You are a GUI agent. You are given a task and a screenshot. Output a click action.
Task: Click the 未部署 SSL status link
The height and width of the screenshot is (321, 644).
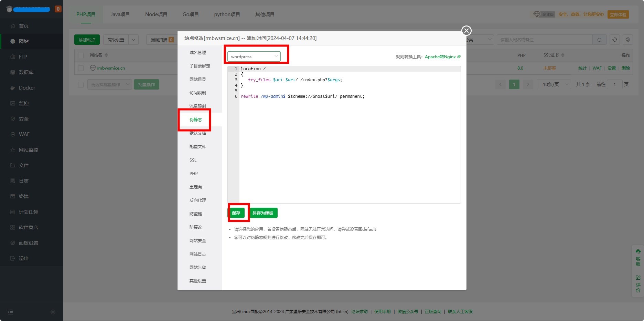click(x=550, y=68)
